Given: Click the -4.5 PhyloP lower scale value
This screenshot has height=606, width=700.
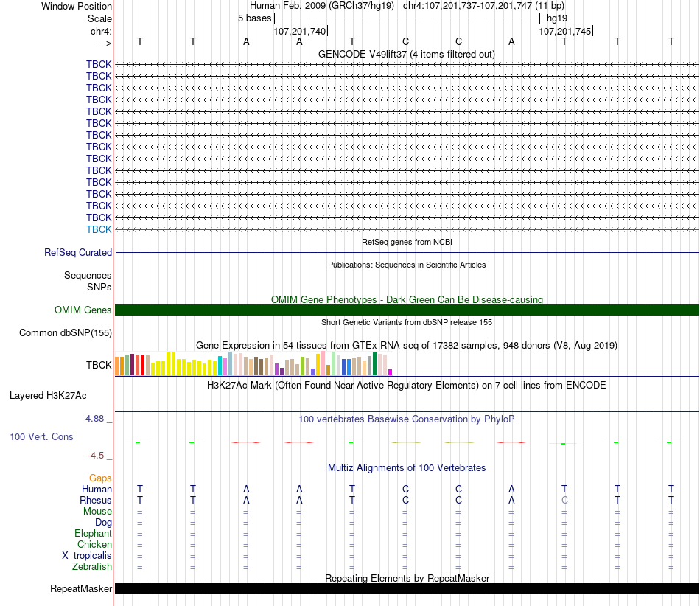Looking at the screenshot, I should 96,456.
